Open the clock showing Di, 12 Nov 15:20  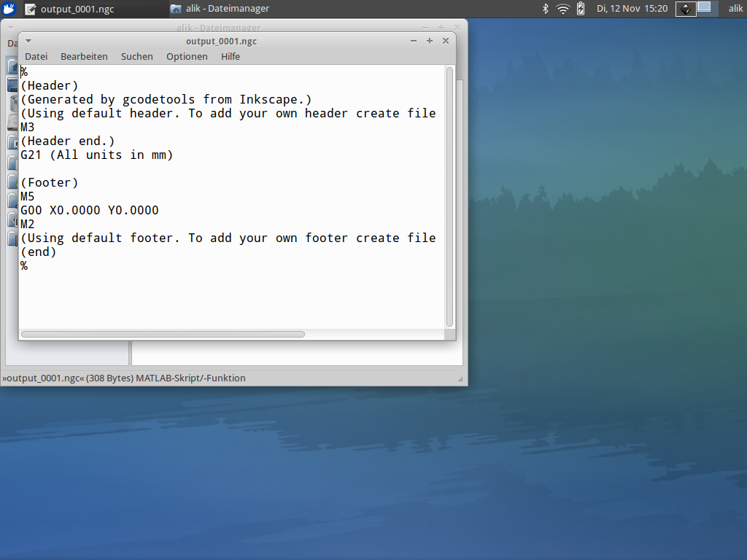click(632, 9)
